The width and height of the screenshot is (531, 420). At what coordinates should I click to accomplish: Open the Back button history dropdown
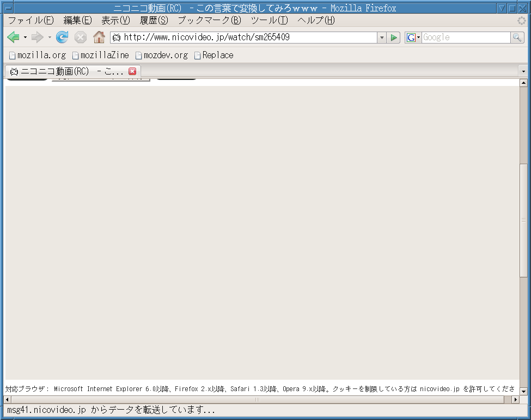tap(25, 37)
